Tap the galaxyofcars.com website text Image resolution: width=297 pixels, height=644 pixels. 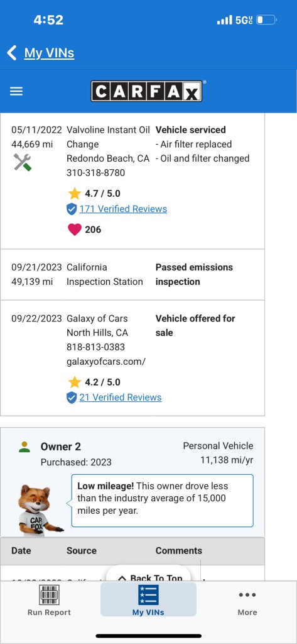pyautogui.click(x=106, y=362)
